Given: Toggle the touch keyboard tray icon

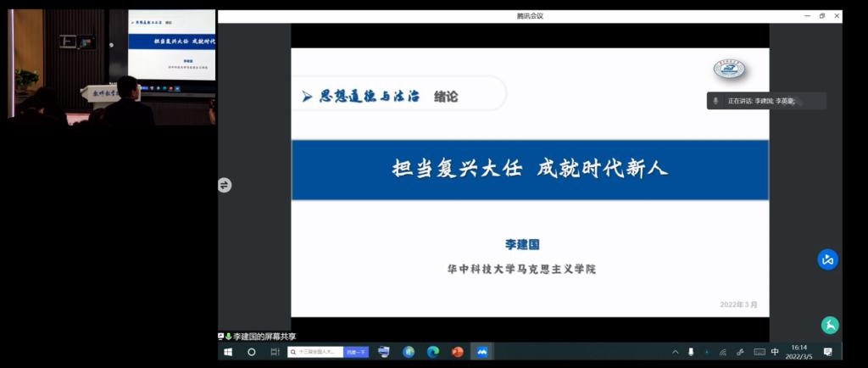Looking at the screenshot, I should (x=759, y=352).
